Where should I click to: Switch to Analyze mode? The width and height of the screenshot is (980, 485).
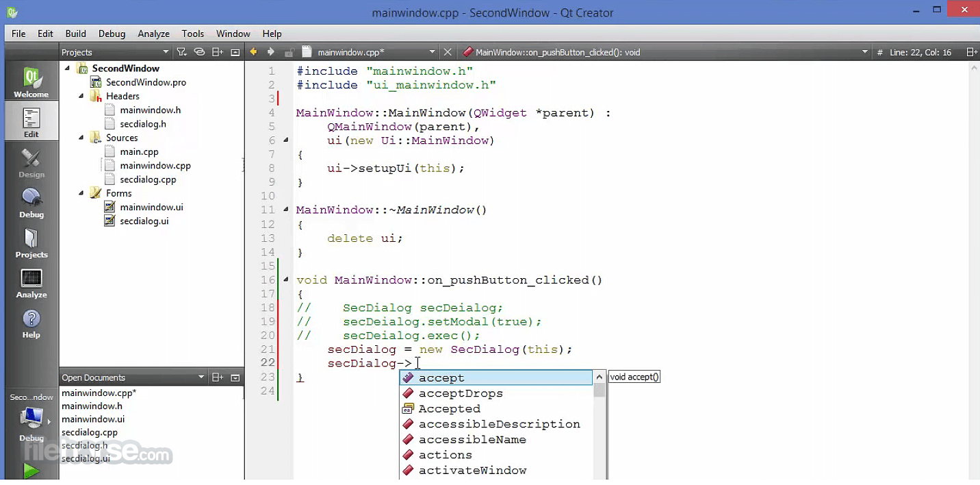31,283
